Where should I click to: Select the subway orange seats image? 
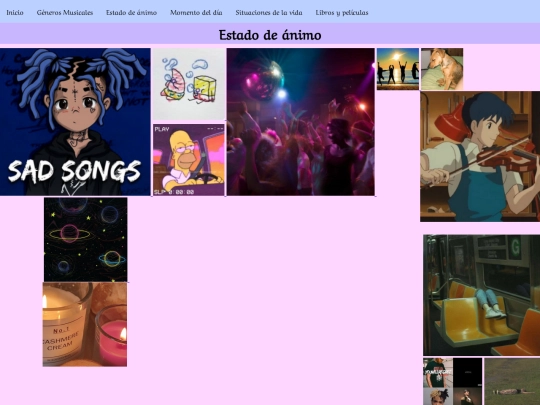tap(481, 295)
